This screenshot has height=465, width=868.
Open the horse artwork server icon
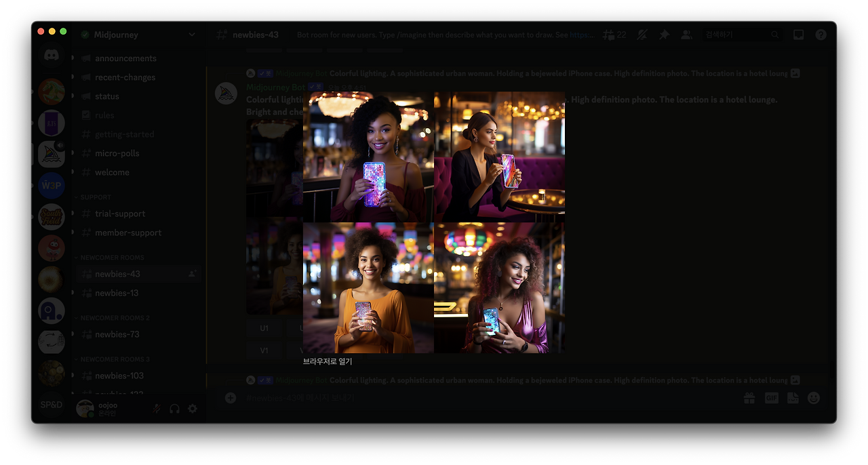coord(52,91)
